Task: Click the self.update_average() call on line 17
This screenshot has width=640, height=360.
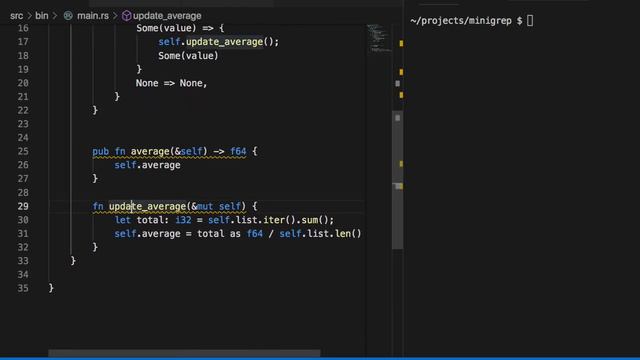Action: point(218,42)
